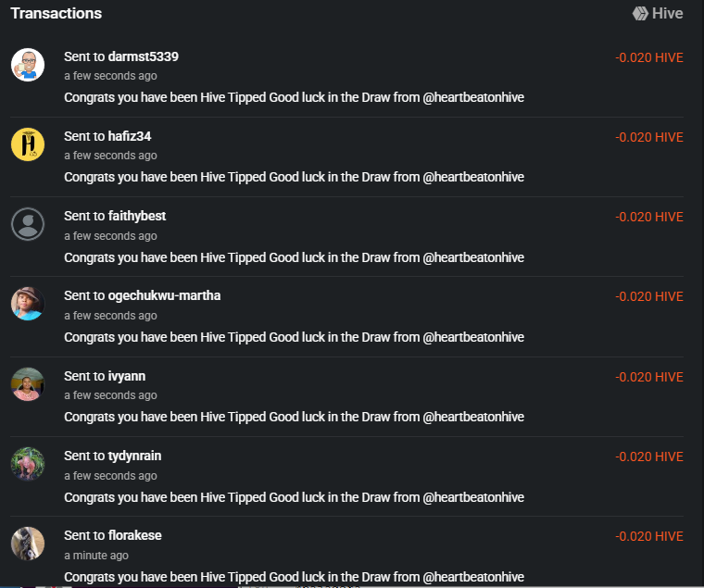Click florakese's profile avatar
The image size is (704, 588).
pyautogui.click(x=28, y=544)
